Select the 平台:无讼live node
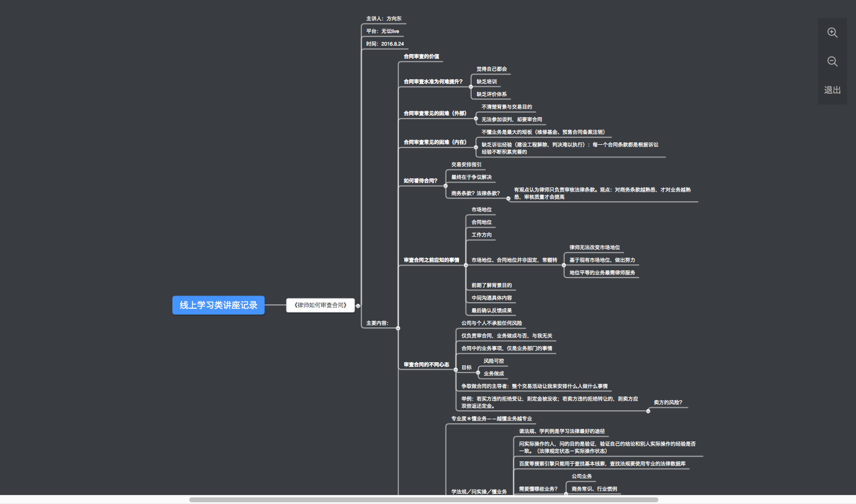 (x=383, y=31)
